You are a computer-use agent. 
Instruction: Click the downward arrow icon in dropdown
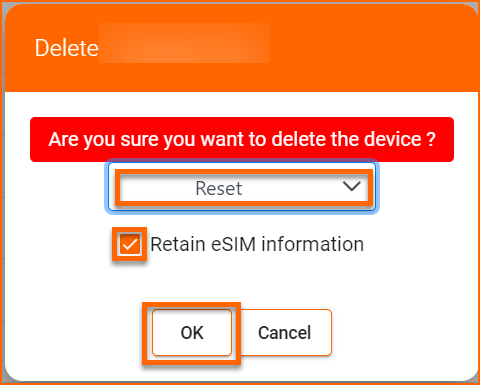point(352,186)
